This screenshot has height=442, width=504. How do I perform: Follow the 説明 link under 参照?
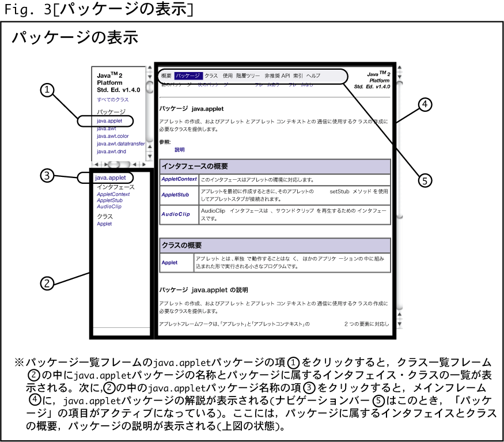179,150
